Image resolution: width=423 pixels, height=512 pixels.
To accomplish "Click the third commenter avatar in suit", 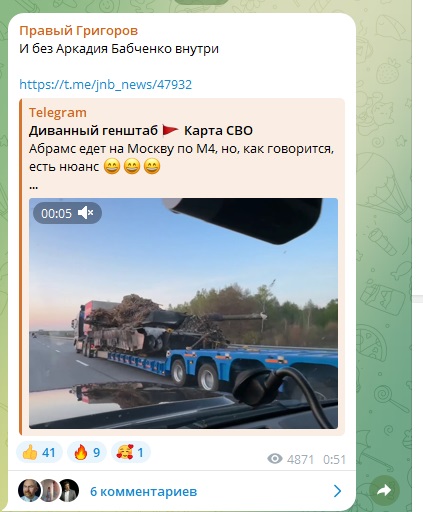I will 69,490.
